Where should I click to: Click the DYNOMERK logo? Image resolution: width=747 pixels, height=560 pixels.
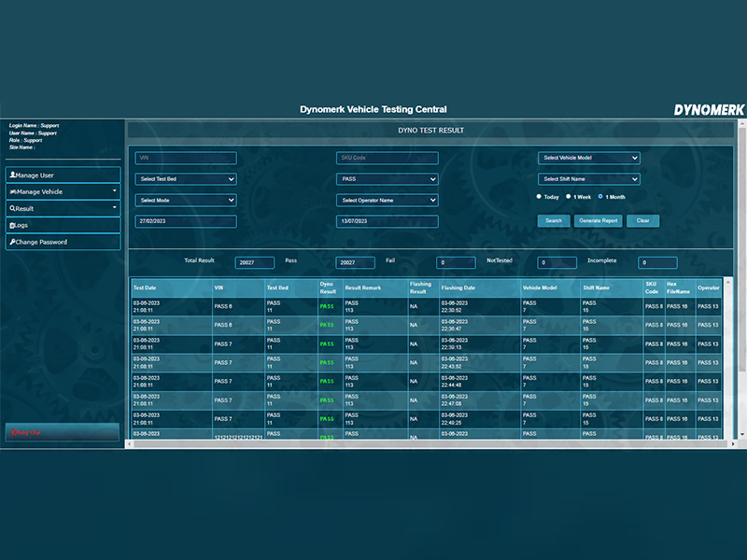709,109
